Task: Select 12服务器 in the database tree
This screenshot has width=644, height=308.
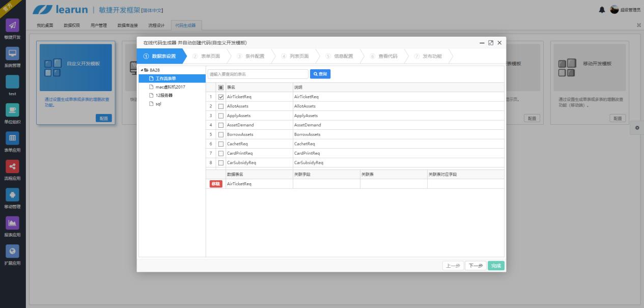Action: pos(164,95)
